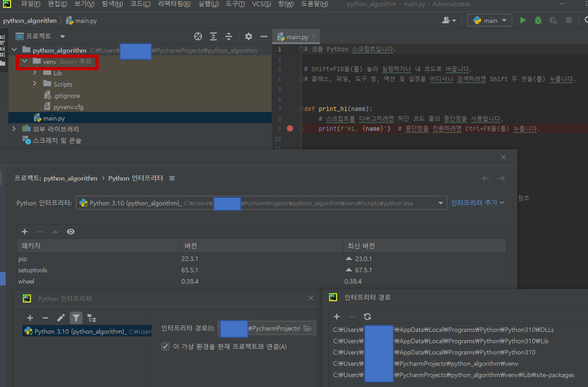This screenshot has width=588, height=387.
Task: Click the icon next to Python 인터프리터 breadcrumb
Action: click(x=172, y=178)
